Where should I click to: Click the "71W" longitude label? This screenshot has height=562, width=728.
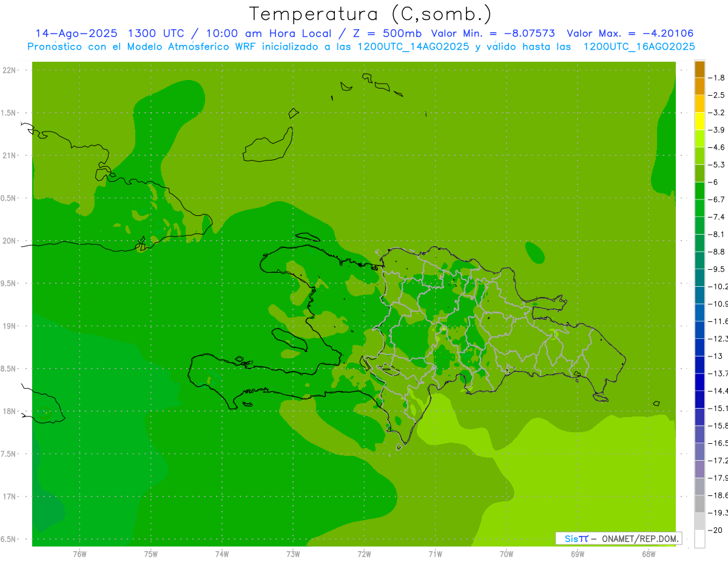coord(436,554)
